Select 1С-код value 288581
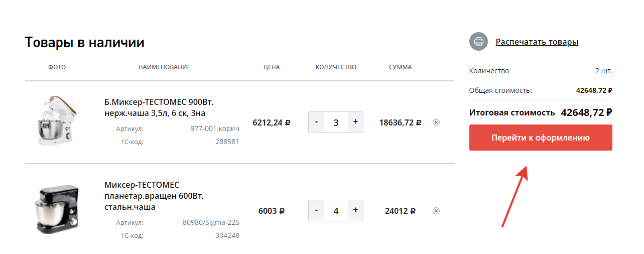 pos(227,142)
